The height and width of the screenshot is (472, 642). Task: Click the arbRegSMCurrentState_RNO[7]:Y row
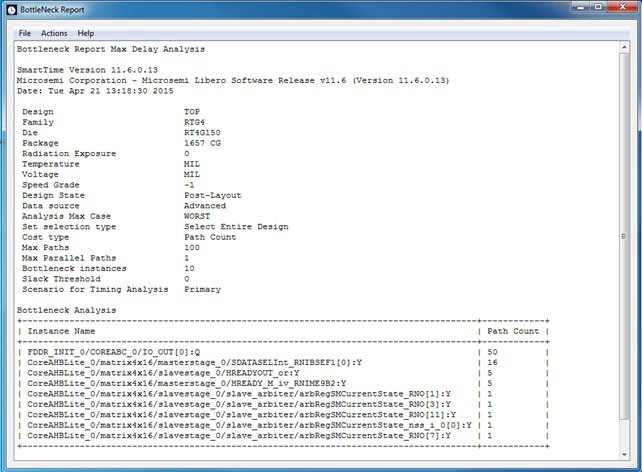pos(283,436)
